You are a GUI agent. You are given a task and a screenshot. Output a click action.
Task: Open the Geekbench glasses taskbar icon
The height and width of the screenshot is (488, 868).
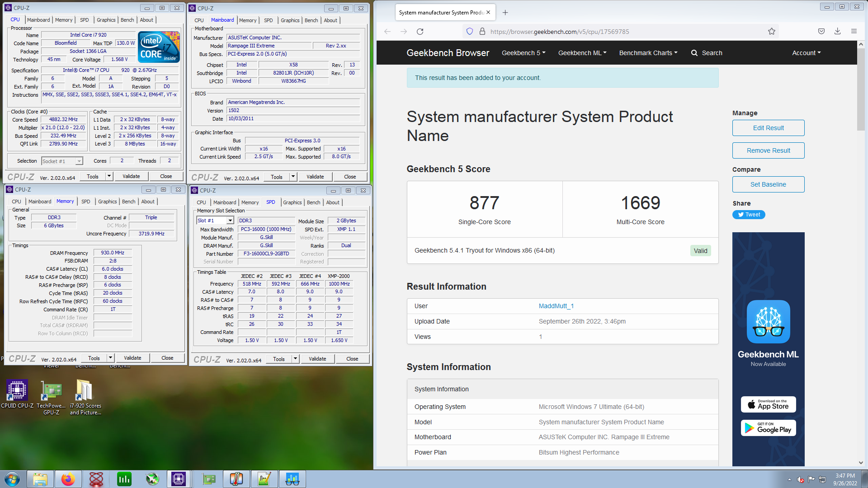(292, 479)
